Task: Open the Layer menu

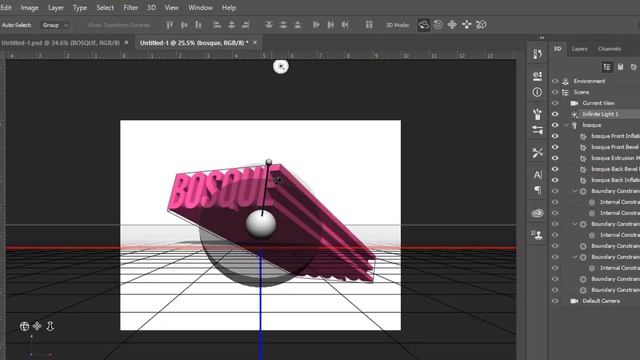Action: click(x=56, y=8)
